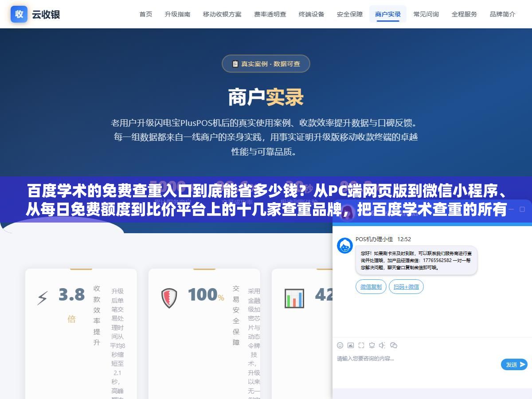
Task: Click the 收款效率提升 vertical label
Action: click(97, 315)
